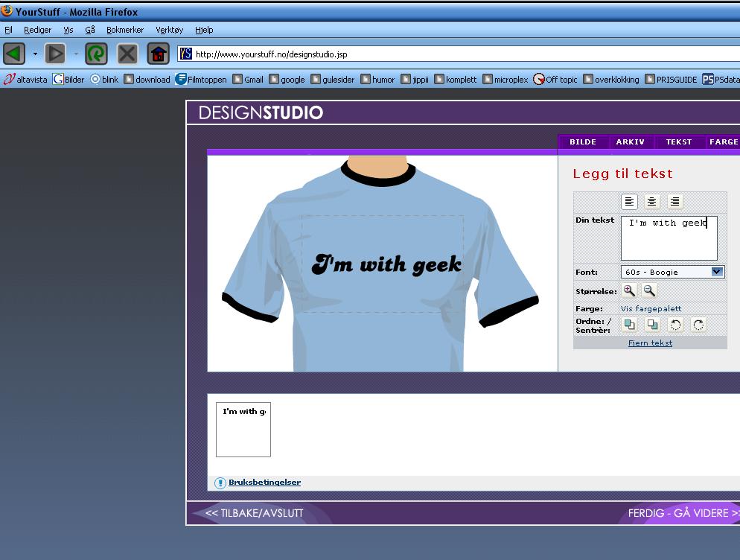Select the I'm with g thumbnail

(243, 430)
